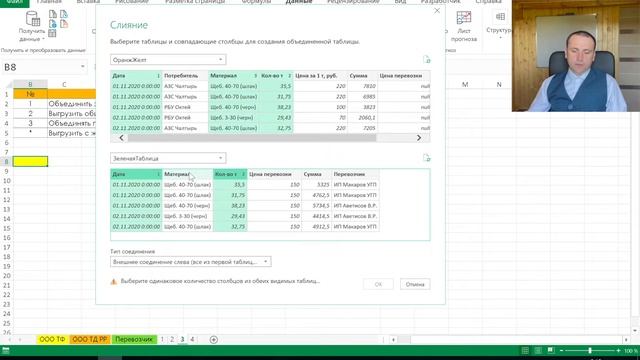This screenshot has height=360, width=640.
Task: Click the macro record icon in status bar
Action: tap(6, 350)
